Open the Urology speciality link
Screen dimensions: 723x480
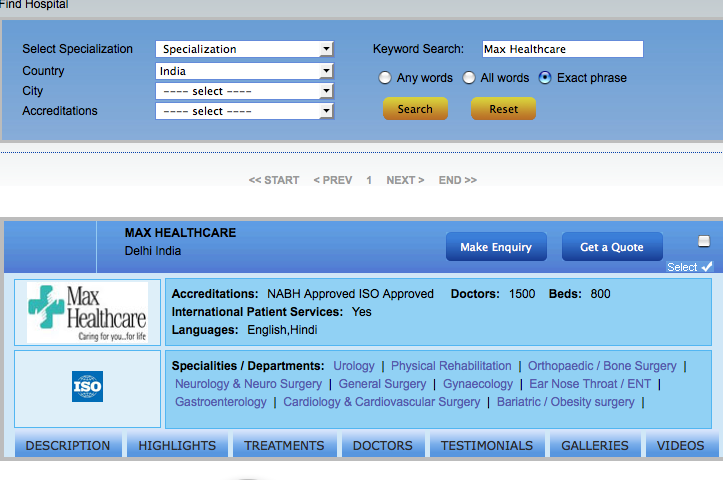pyautogui.click(x=354, y=366)
